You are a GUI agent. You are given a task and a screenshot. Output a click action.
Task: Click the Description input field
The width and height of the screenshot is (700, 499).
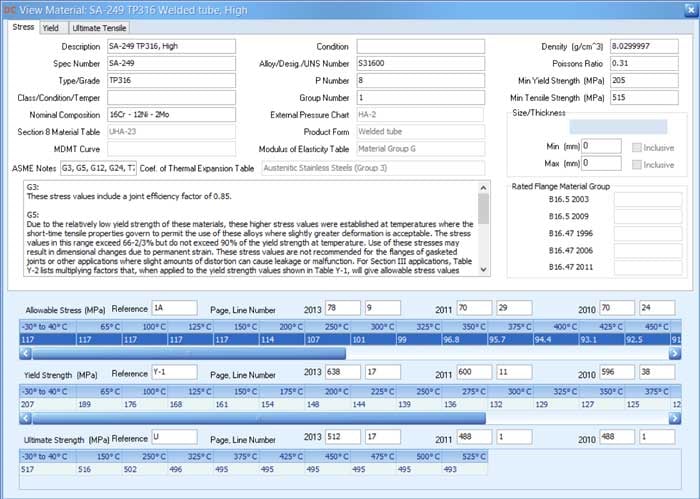pyautogui.click(x=170, y=46)
